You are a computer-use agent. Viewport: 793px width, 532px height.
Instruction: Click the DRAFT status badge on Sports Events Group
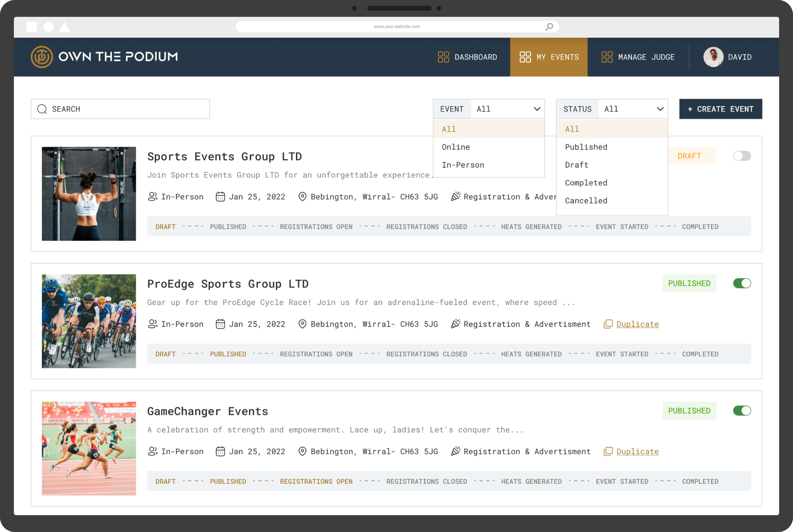tap(692, 156)
